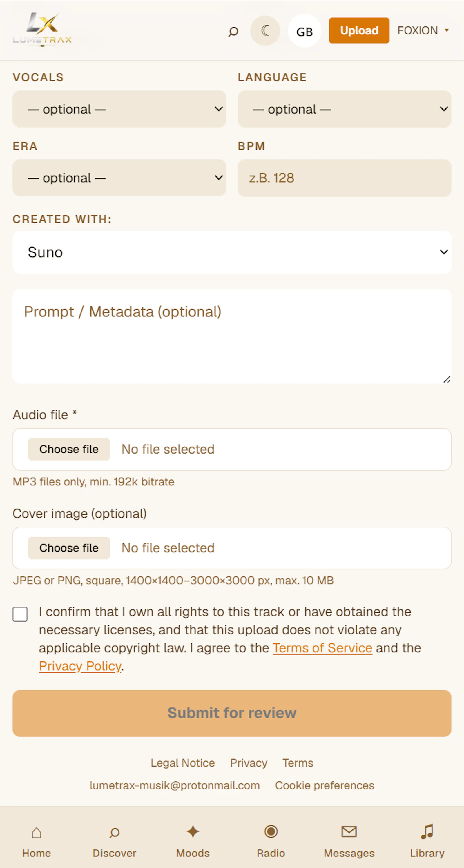Tick the rights confirmation checkbox

(20, 614)
